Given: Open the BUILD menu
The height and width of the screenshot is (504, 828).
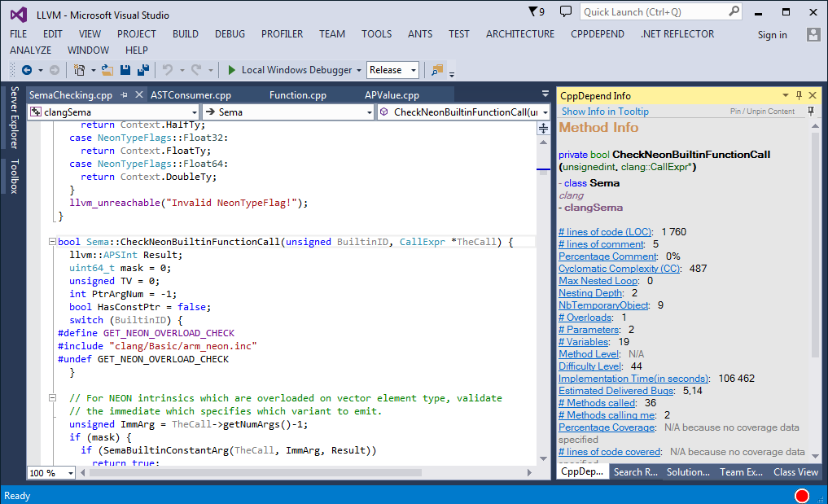Looking at the screenshot, I should tap(186, 34).
